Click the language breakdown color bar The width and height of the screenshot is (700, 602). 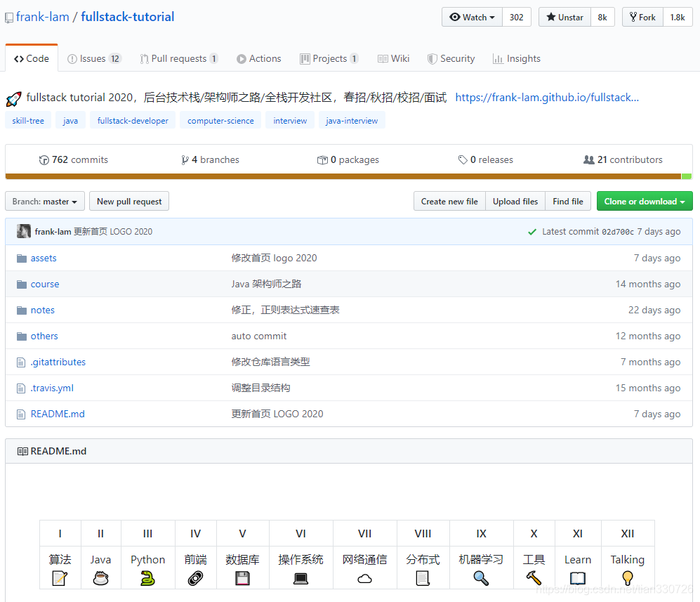(349, 176)
